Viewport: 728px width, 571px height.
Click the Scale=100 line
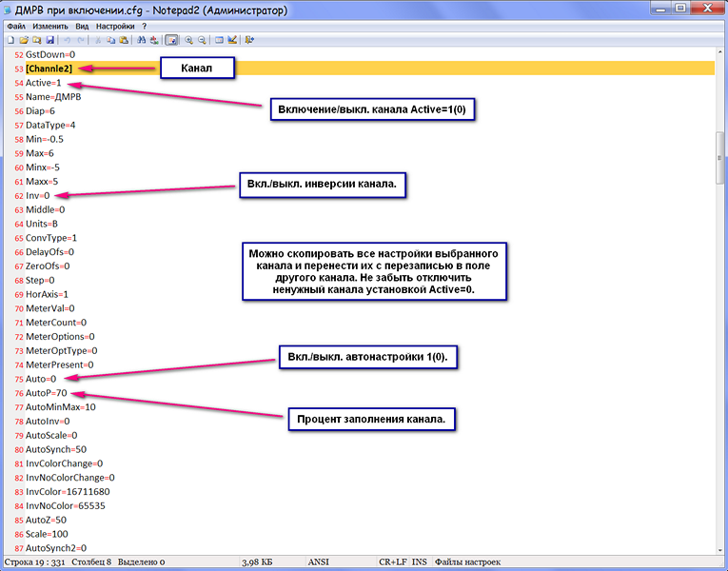tap(47, 534)
